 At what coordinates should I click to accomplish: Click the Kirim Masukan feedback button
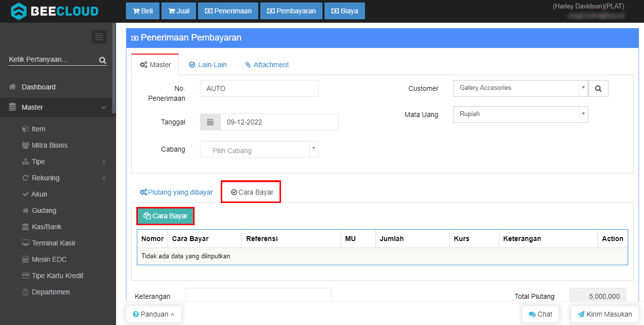pyautogui.click(x=604, y=314)
